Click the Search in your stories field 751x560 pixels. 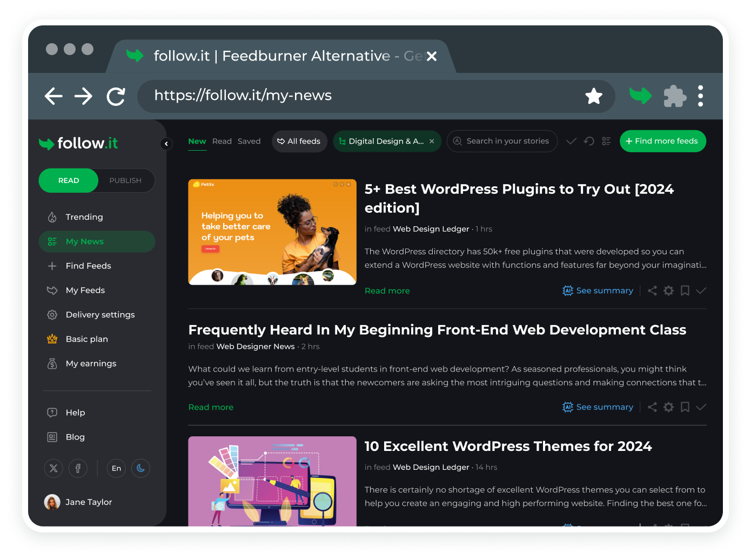point(502,141)
